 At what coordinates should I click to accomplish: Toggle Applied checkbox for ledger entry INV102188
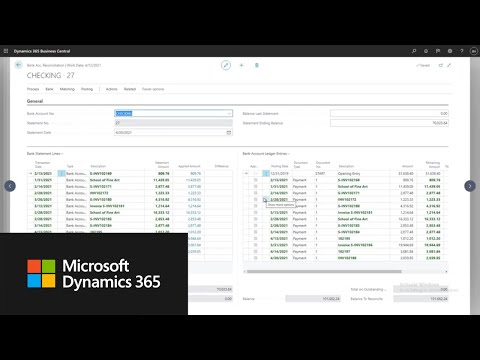(256, 258)
